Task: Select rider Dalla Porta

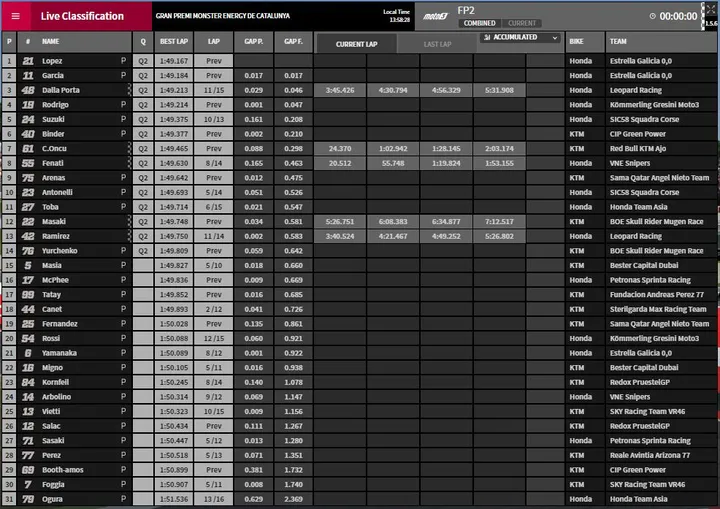Action: [61, 90]
